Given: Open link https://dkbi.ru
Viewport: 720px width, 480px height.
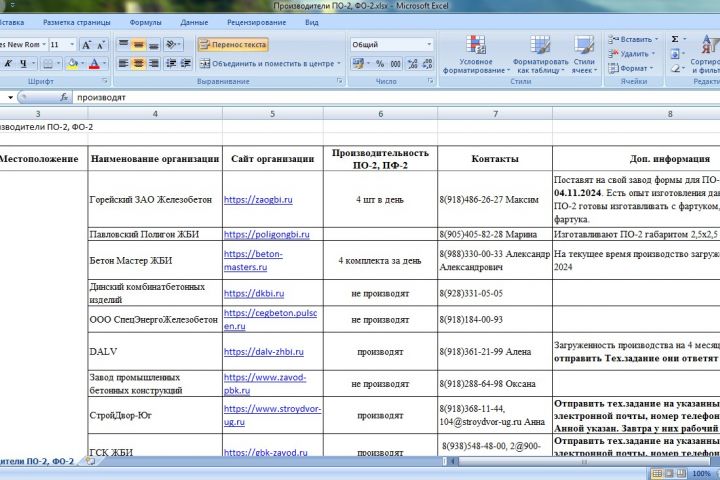Looking at the screenshot, I should point(254,294).
